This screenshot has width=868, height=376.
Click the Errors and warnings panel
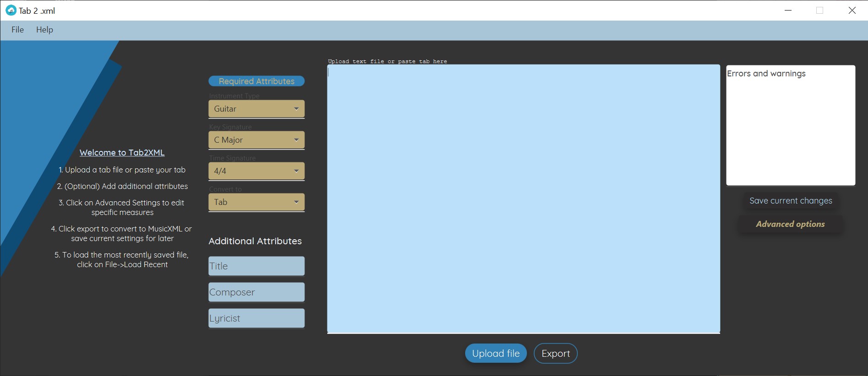tap(791, 125)
